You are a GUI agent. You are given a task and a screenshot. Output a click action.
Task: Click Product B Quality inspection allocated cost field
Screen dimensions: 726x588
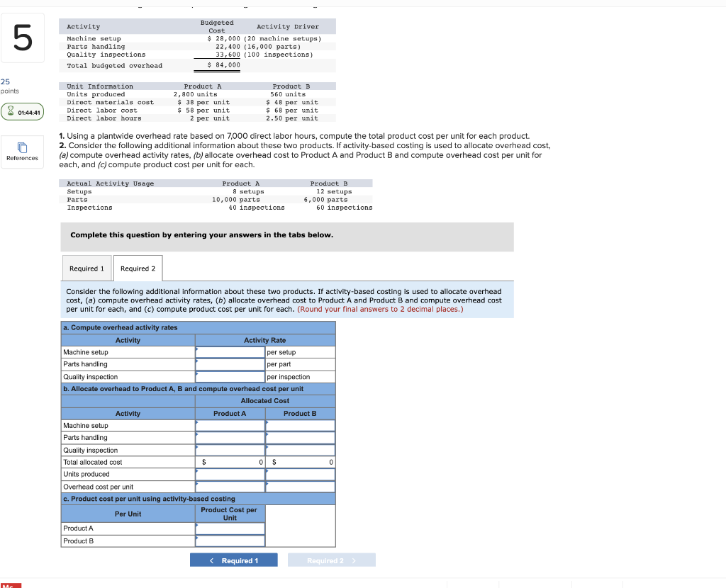pyautogui.click(x=298, y=450)
